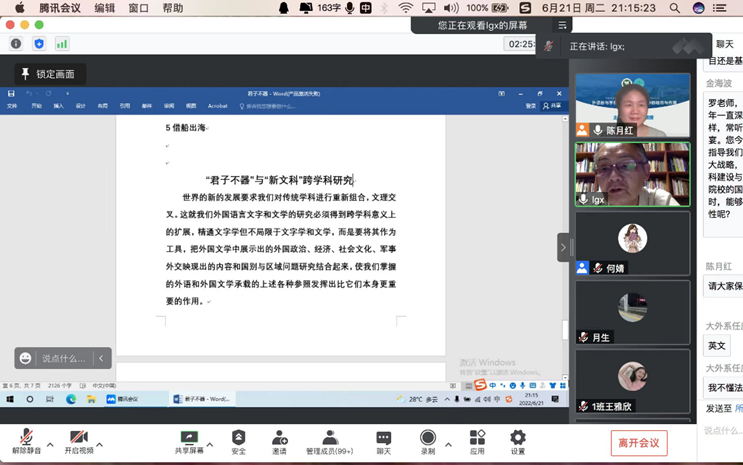The height and width of the screenshot is (465, 743).
Task: Click the document title “君子不器”与“新文科”跨学科研究
Action: tap(280, 180)
